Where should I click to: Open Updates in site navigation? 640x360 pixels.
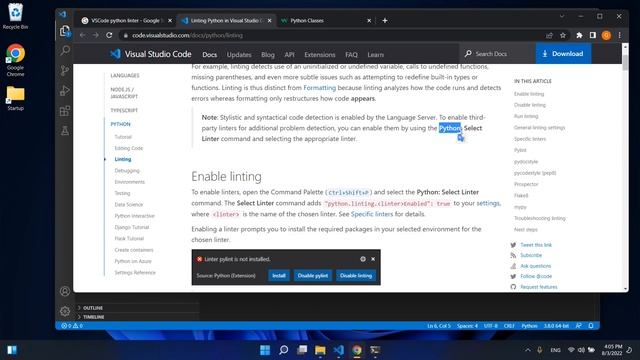pyautogui.click(x=239, y=55)
